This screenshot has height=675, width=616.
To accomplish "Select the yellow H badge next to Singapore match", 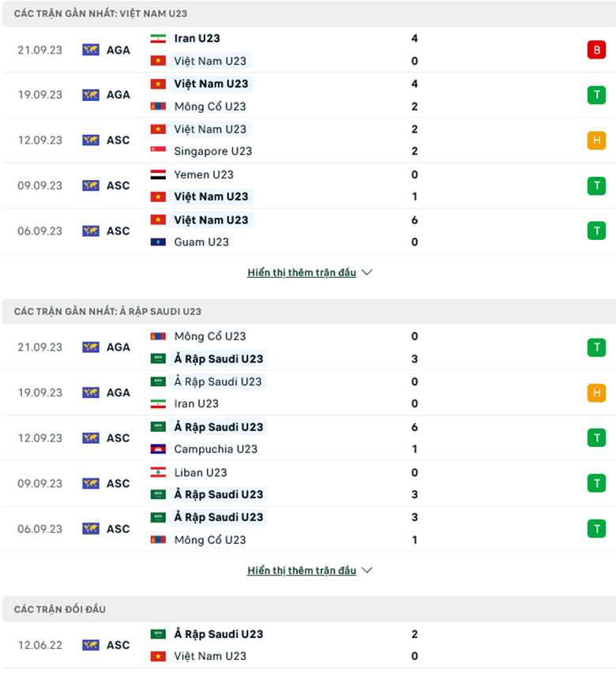I will pos(597,140).
